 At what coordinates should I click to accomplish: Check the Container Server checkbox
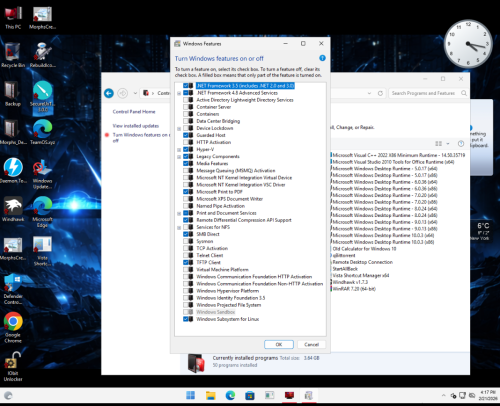(186, 107)
